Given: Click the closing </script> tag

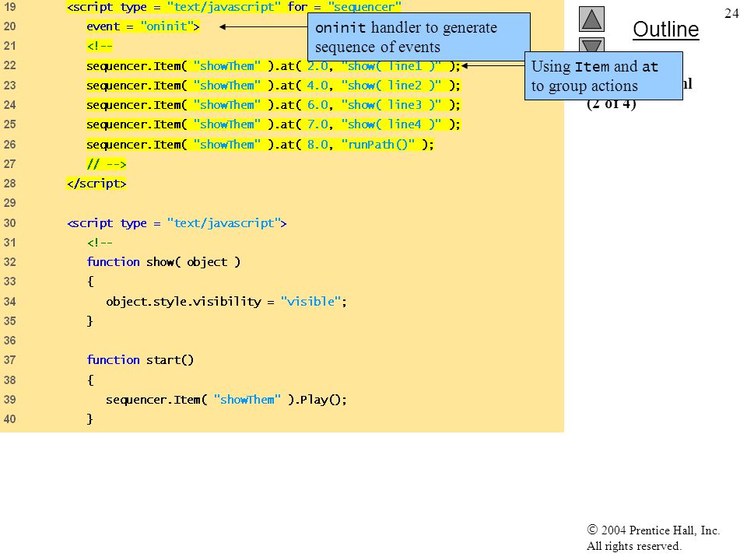Looking at the screenshot, I should click(x=96, y=184).
